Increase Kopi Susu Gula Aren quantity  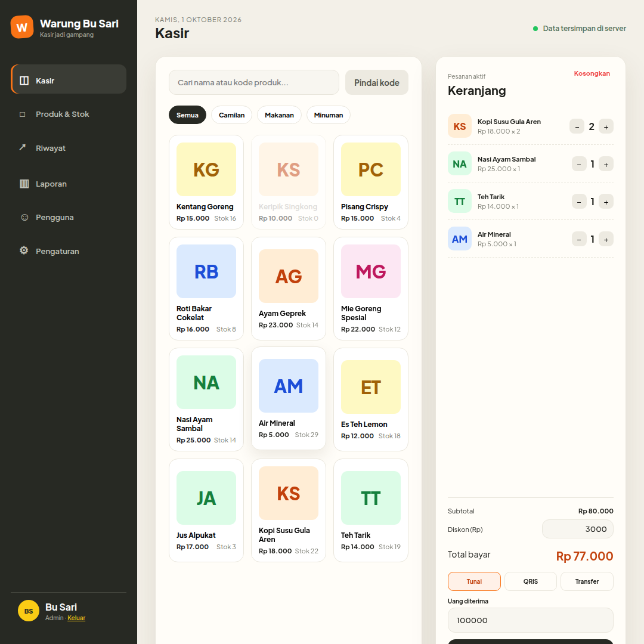pyautogui.click(x=606, y=126)
